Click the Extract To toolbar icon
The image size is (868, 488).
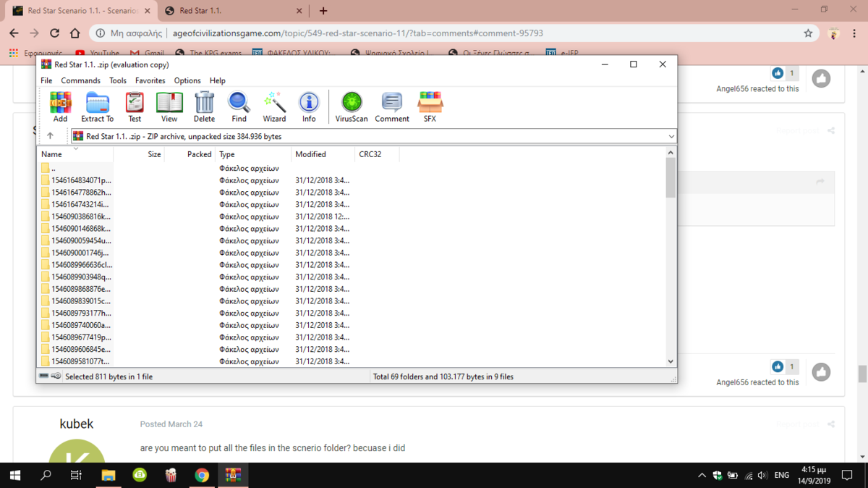click(97, 106)
